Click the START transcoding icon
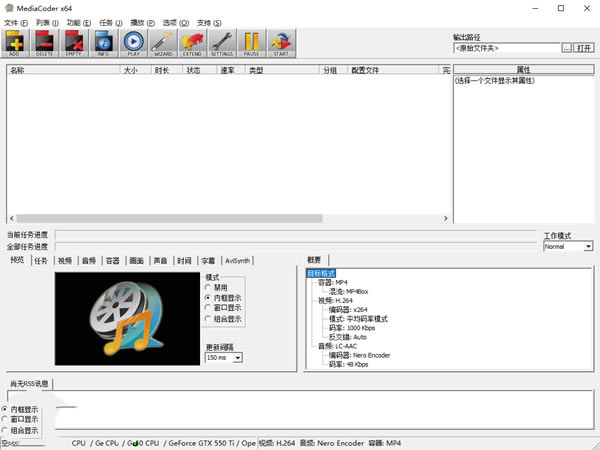 [x=281, y=43]
